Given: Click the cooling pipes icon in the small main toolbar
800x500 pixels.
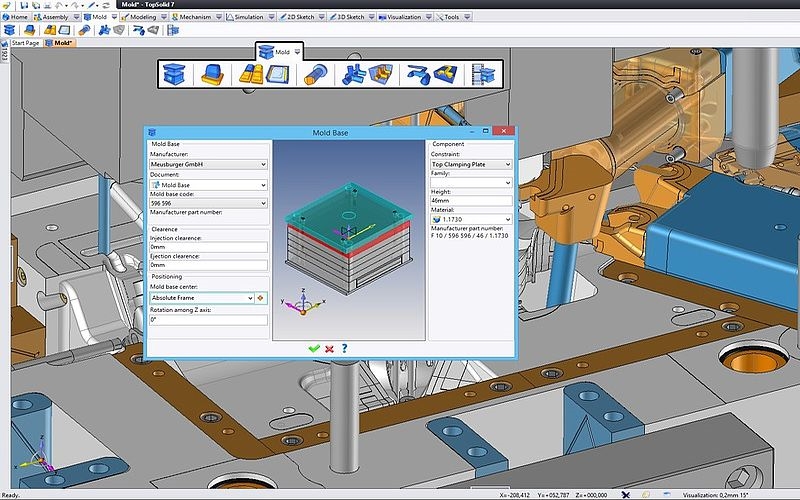Looking at the screenshot, I should tap(104, 30).
